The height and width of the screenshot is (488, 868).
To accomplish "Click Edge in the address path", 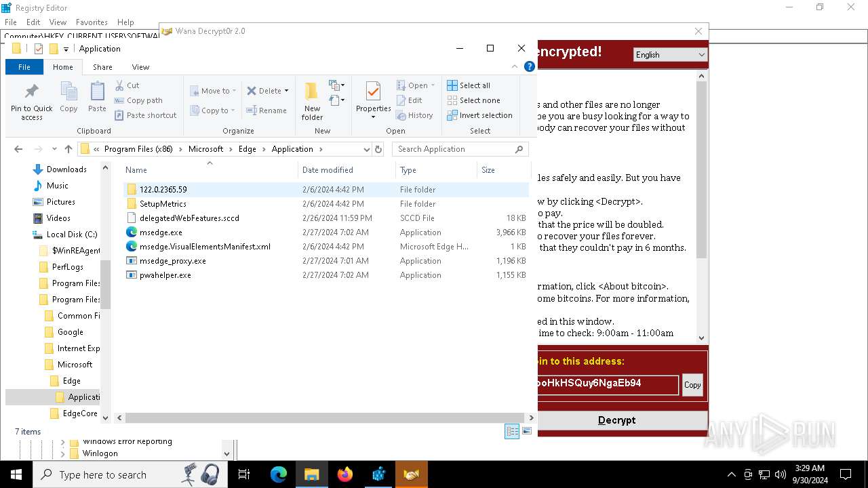I will pos(247,149).
